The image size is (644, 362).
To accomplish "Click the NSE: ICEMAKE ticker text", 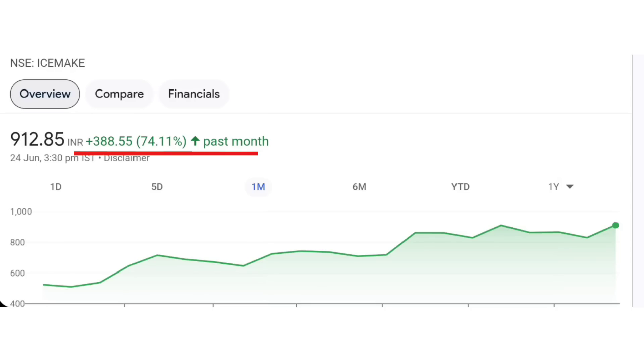I will point(48,63).
